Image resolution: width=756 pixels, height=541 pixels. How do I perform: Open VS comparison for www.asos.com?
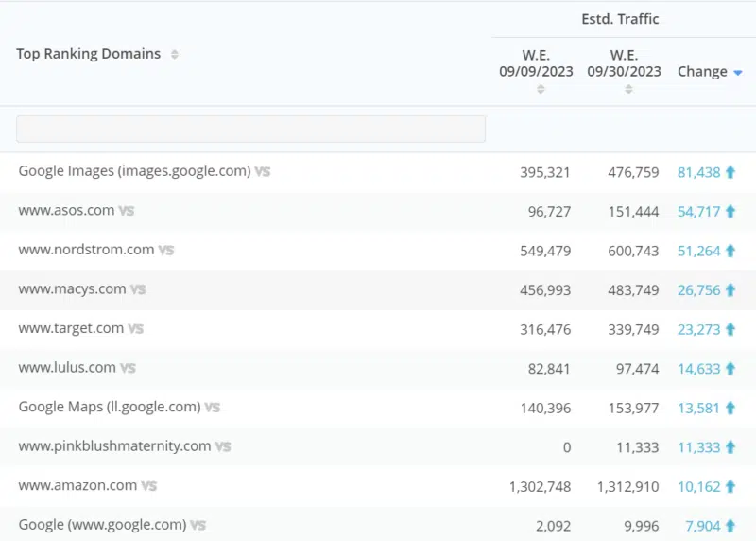[127, 211]
